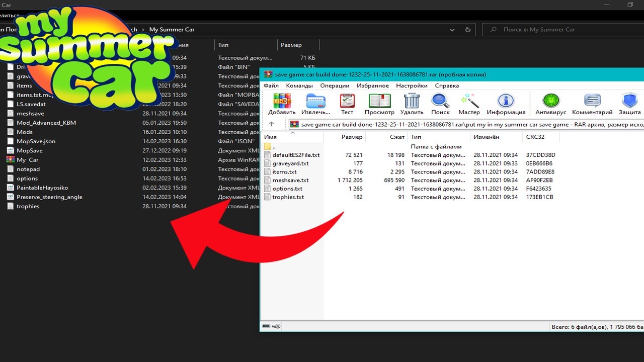Screen dimensions: 644x362
Task: Click the key icon in WinRAR status bar
Action: coord(276,326)
